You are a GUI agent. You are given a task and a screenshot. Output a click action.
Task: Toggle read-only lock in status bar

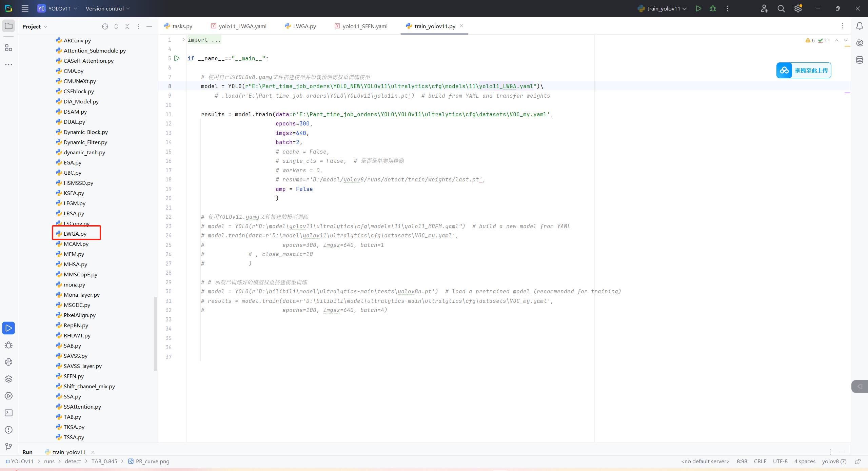click(858, 462)
